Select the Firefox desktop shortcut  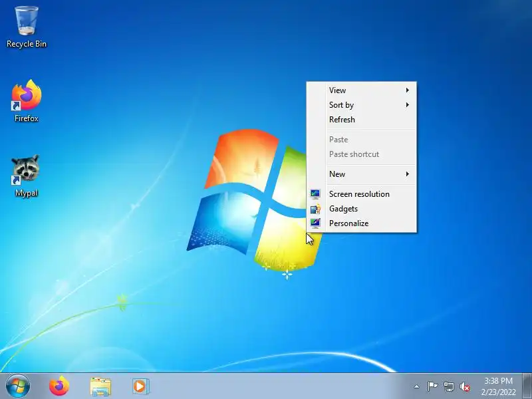click(27, 101)
